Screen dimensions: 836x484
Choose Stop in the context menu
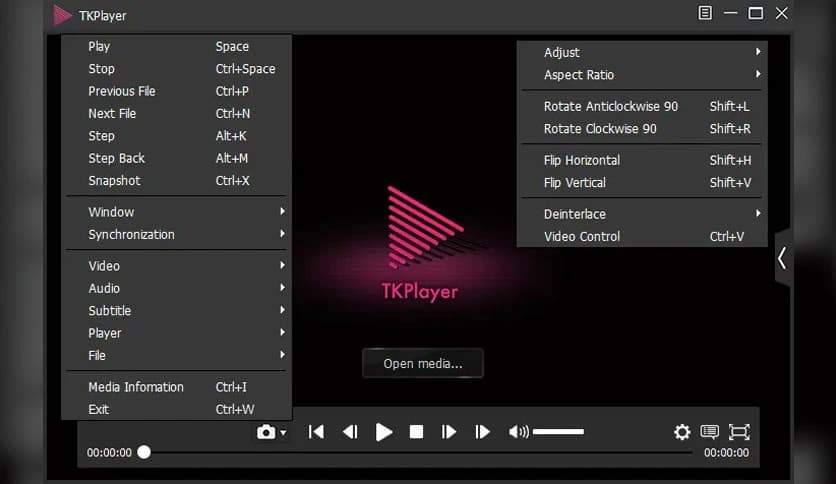coord(176,69)
